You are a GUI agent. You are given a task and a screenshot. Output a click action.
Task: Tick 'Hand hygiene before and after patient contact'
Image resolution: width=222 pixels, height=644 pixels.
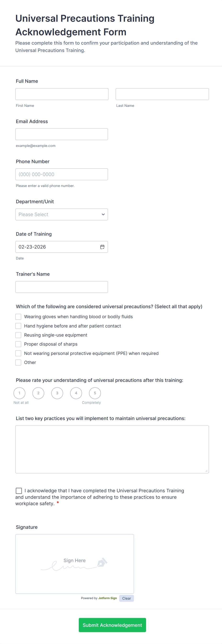[x=18, y=326]
